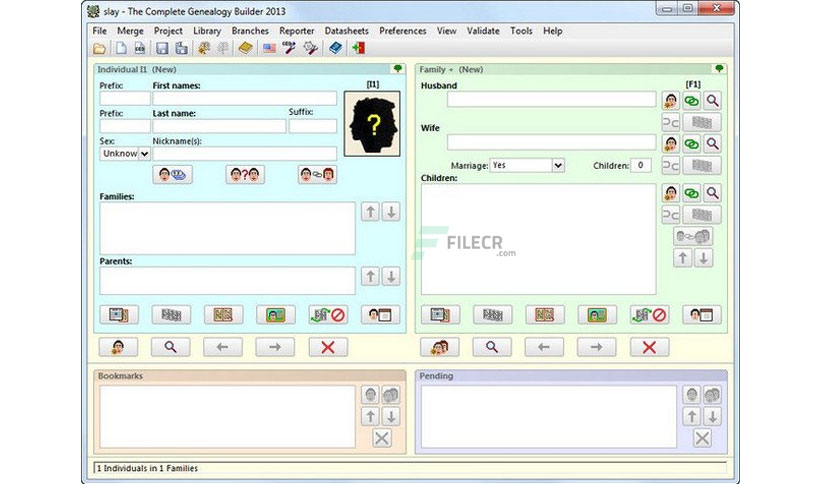This screenshot has width=836, height=484.
Task: Delete the family with the red X button
Action: coord(649,348)
